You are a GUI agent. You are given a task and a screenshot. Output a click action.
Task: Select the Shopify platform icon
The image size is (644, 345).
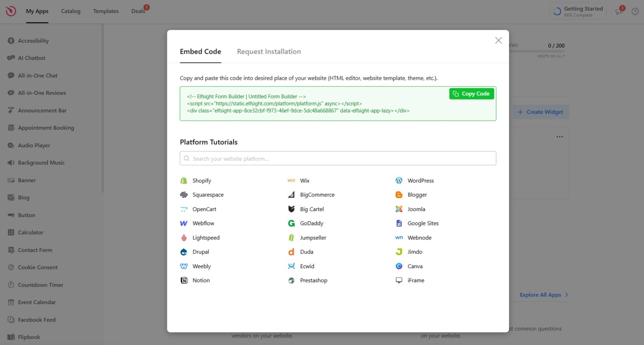(x=184, y=180)
